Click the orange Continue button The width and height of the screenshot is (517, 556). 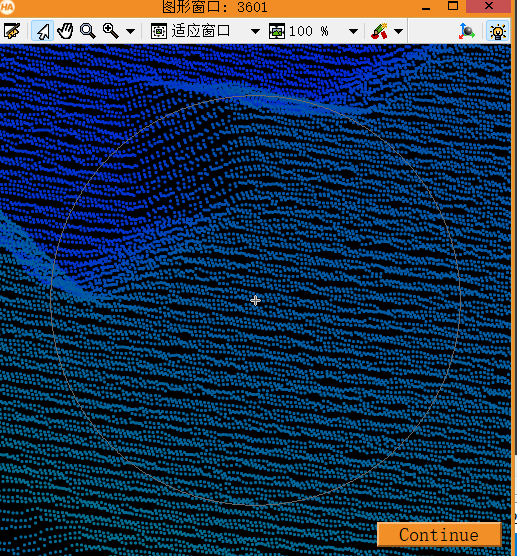439,534
